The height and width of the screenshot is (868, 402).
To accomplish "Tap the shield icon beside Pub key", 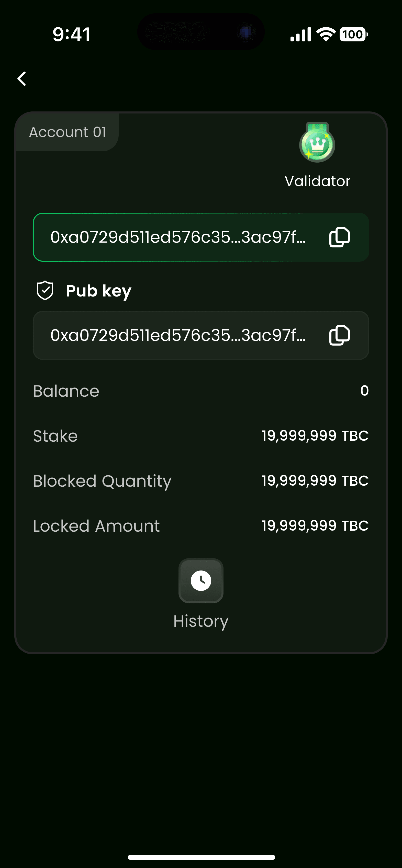I will point(45,290).
